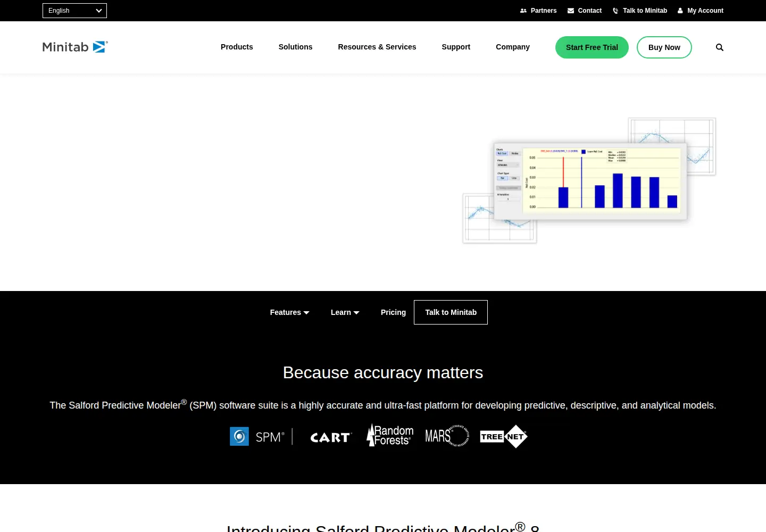This screenshot has width=766, height=532.
Task: Open the Products menu
Action: [237, 47]
